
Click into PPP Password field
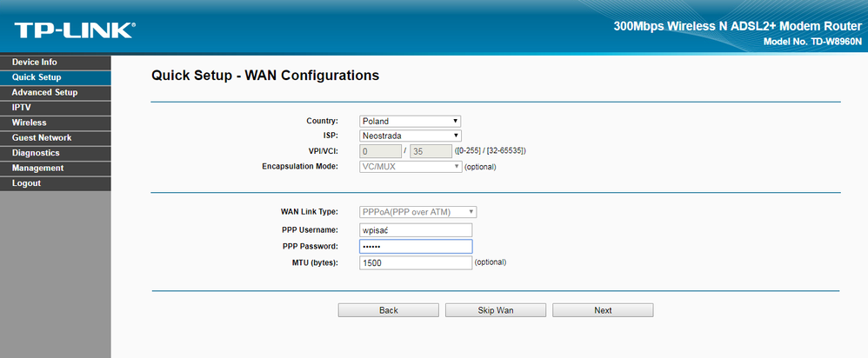[x=415, y=247]
